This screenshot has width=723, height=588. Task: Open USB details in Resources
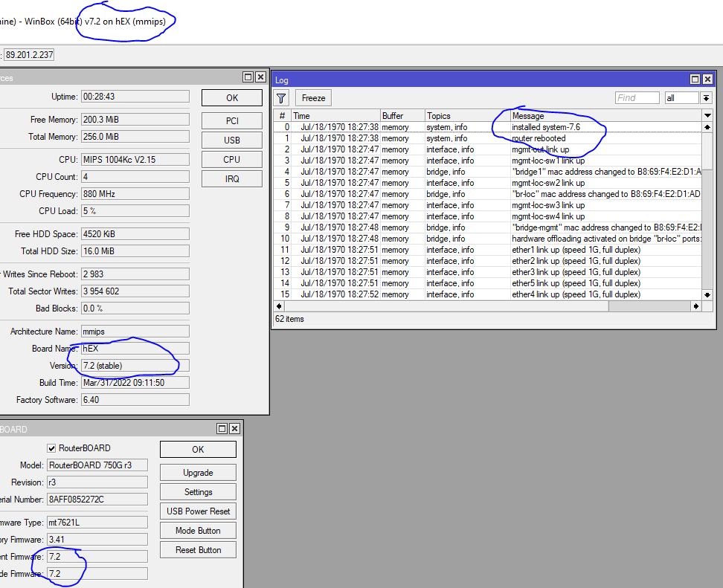point(232,140)
